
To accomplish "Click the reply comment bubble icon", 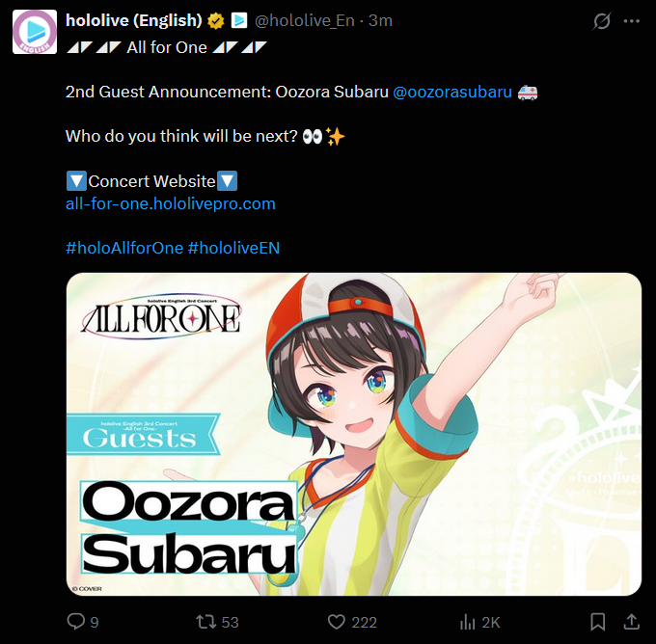I will (x=75, y=622).
